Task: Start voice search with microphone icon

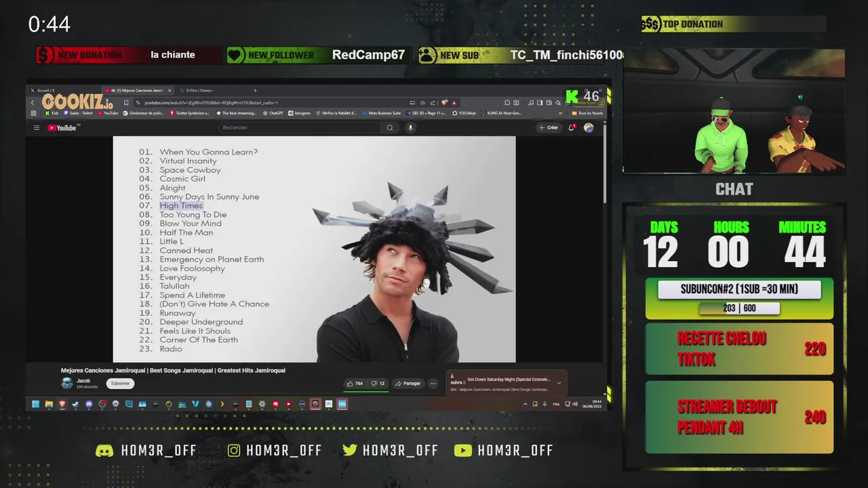Action: click(x=410, y=127)
